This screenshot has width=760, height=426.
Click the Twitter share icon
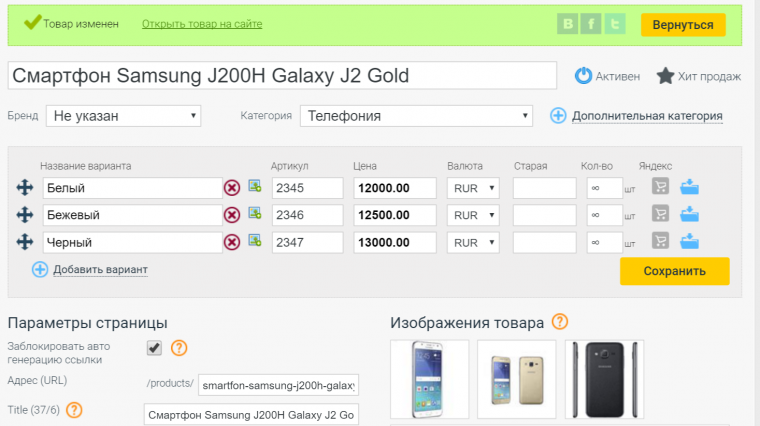tap(618, 25)
